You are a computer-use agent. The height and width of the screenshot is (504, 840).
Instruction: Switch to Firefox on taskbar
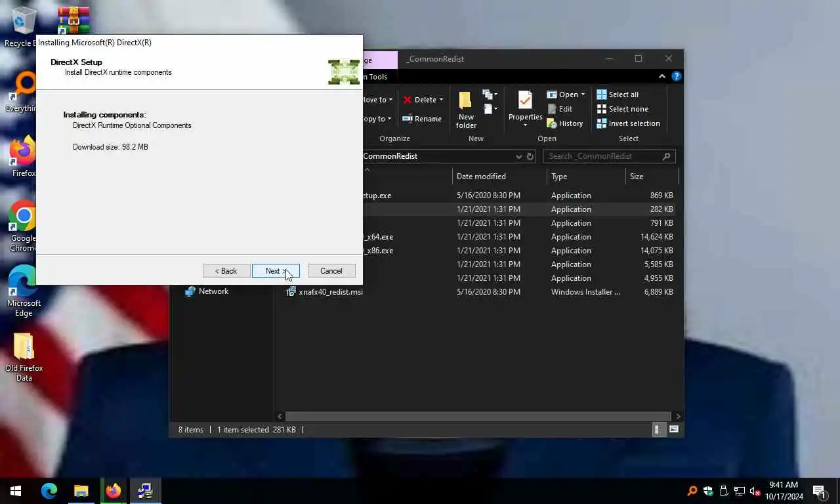tap(113, 491)
